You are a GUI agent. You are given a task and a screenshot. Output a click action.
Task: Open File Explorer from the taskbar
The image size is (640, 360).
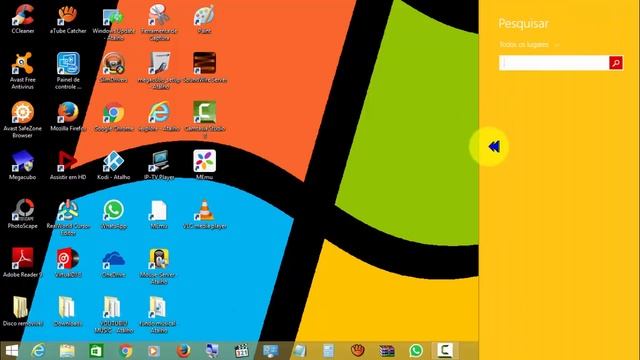pos(67,351)
